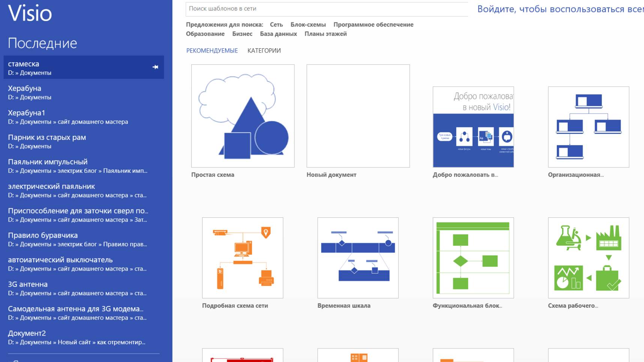
Task: Select the "Планы этажей" search suggestion
Action: pos(325,33)
